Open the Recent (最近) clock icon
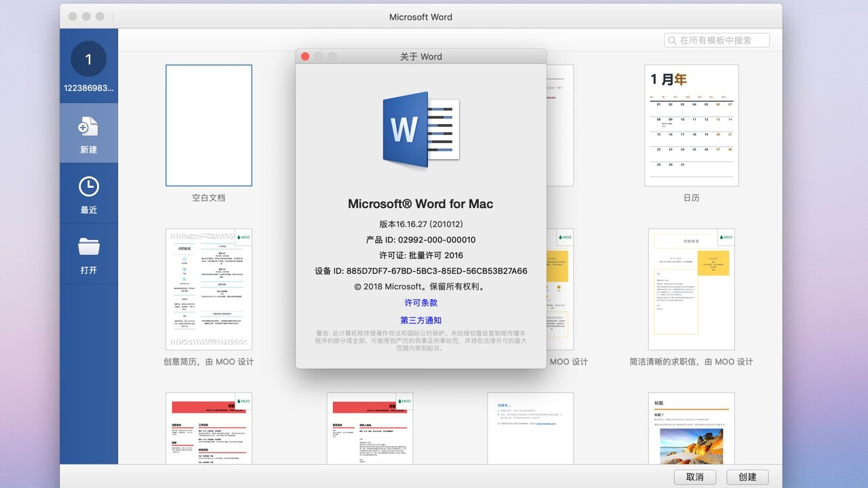868x488 pixels. click(88, 187)
